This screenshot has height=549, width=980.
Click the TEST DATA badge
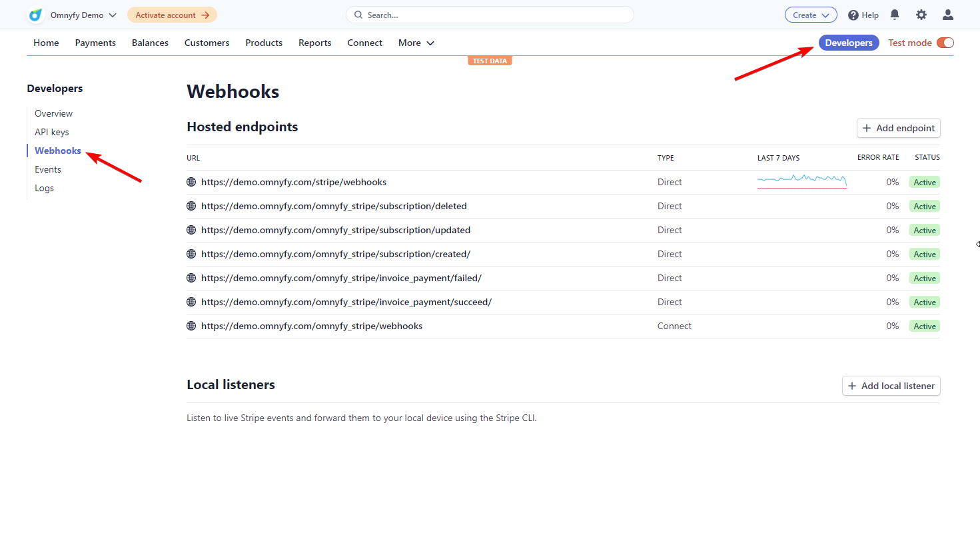pos(490,61)
